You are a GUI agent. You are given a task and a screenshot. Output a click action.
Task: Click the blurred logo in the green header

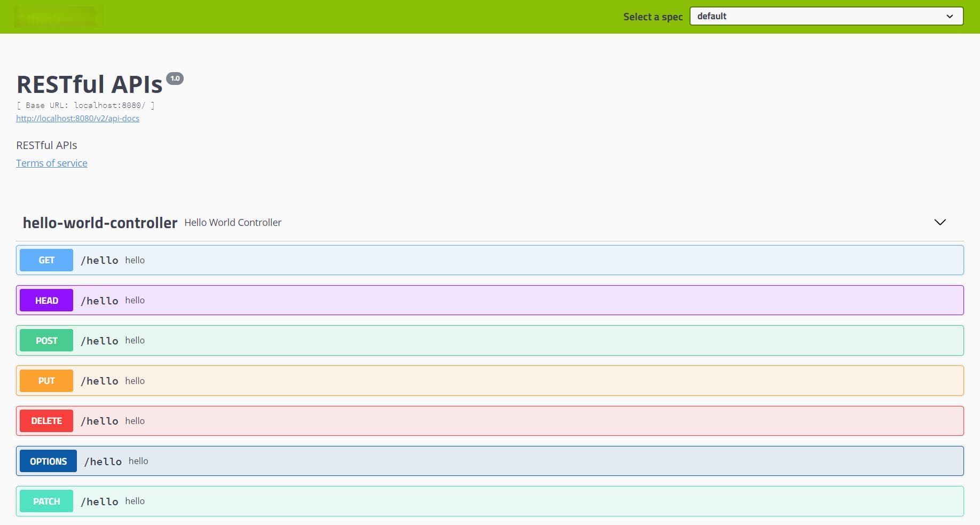point(59,17)
